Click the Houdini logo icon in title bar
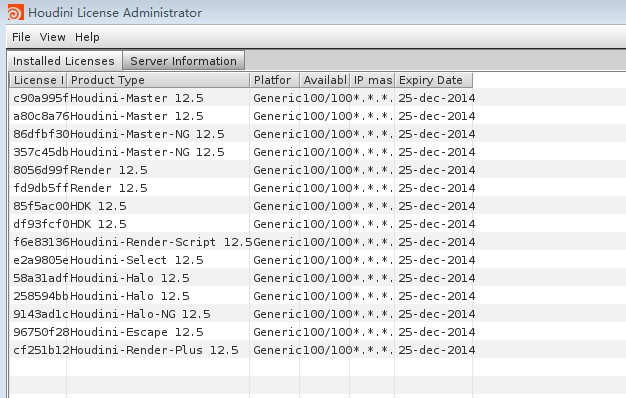The height and width of the screenshot is (398, 626). tap(16, 12)
